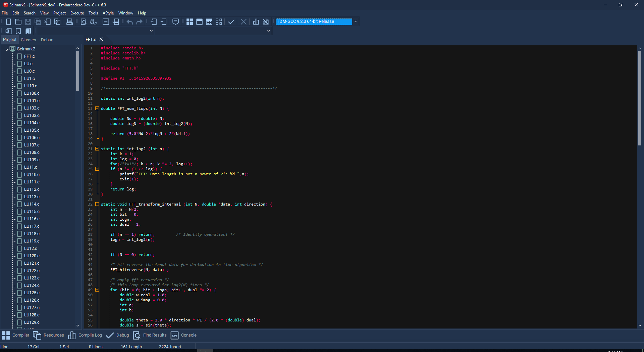644x352 pixels.
Task: Click the Stop Execution X icon
Action: 244,21
